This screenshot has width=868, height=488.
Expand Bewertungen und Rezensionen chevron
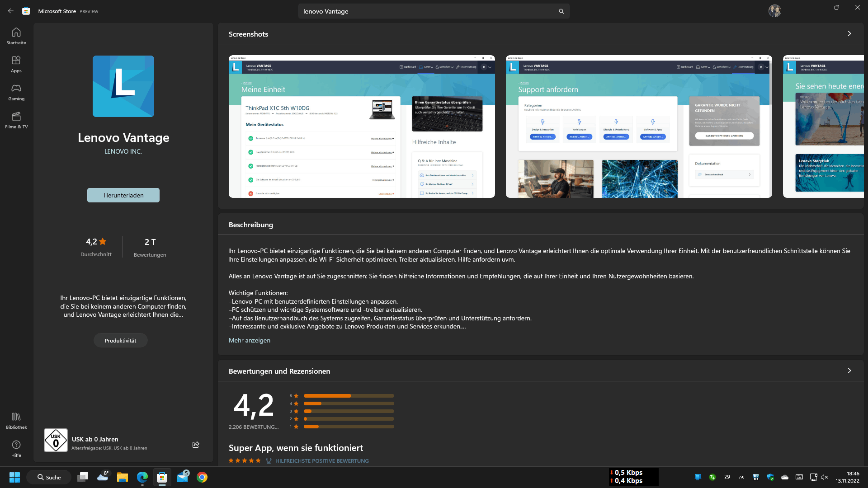click(x=849, y=371)
